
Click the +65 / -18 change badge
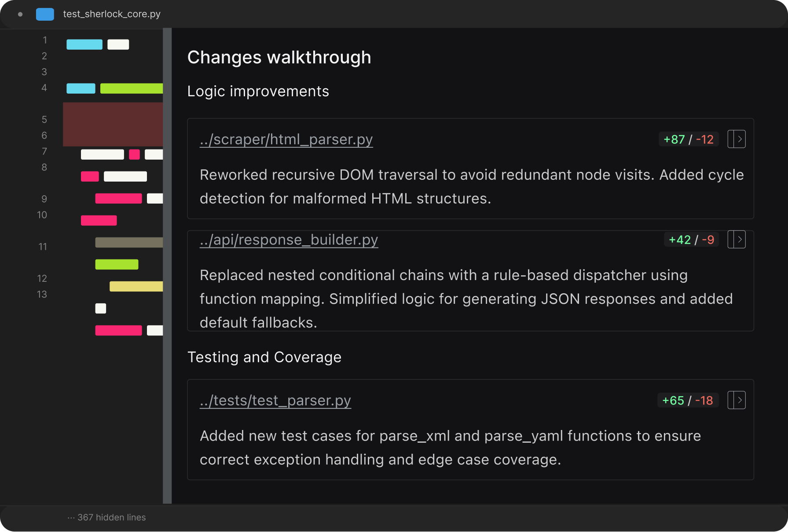(x=687, y=401)
